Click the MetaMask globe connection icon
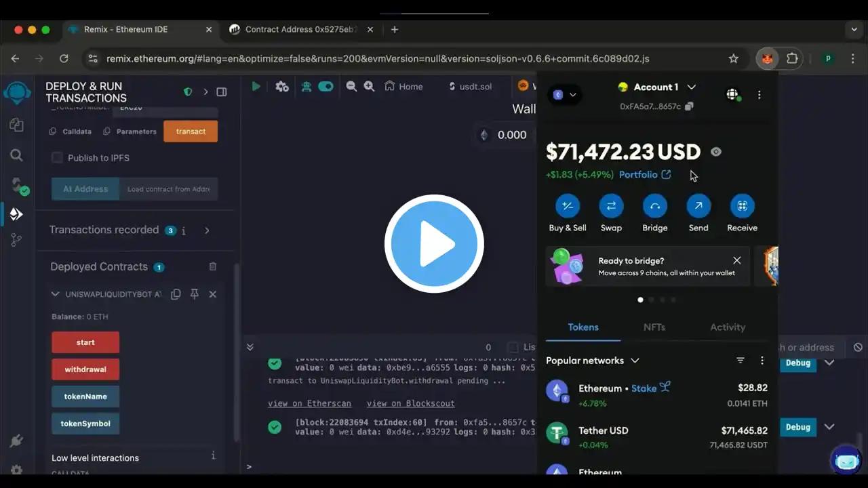 click(x=732, y=95)
